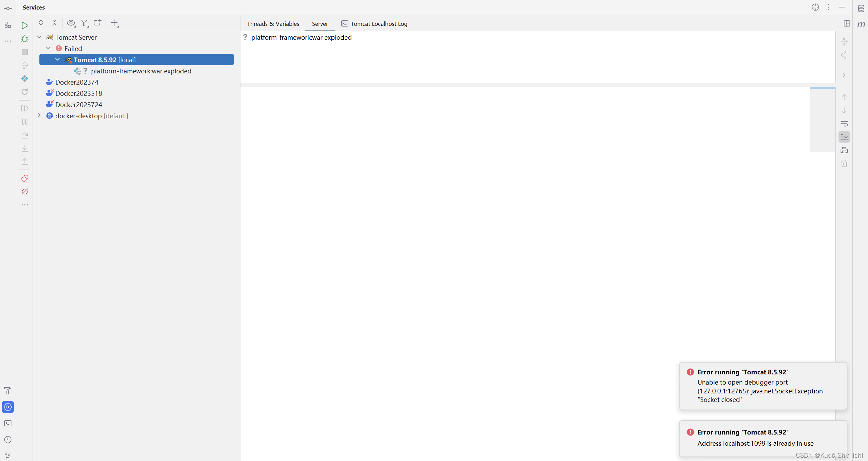Screen dimensions: 868x461
Task: Expand the right chevron in deployment panel
Action: (844, 75)
